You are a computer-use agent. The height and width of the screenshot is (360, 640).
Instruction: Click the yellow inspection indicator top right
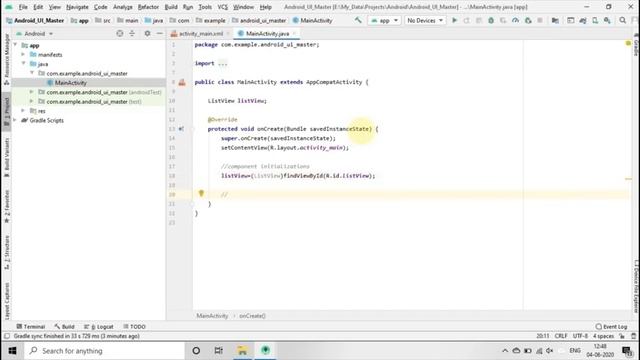[x=628, y=43]
